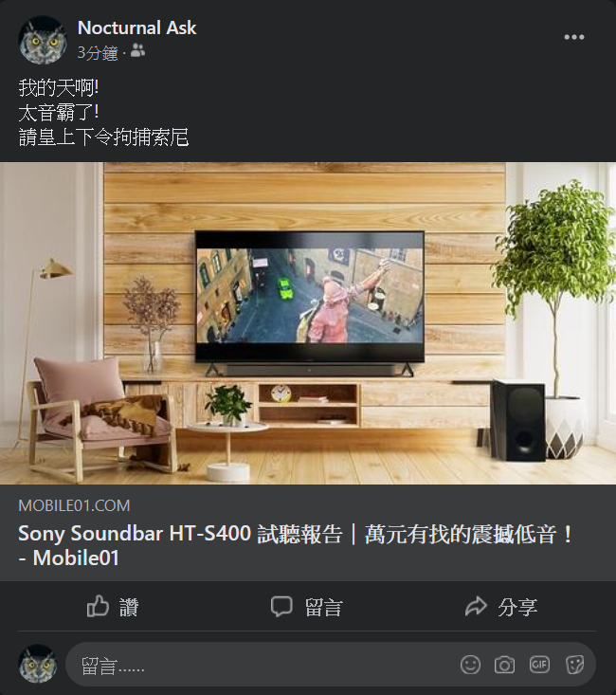Open the three-dot post options menu
The width and height of the screenshot is (616, 695).
(x=574, y=37)
